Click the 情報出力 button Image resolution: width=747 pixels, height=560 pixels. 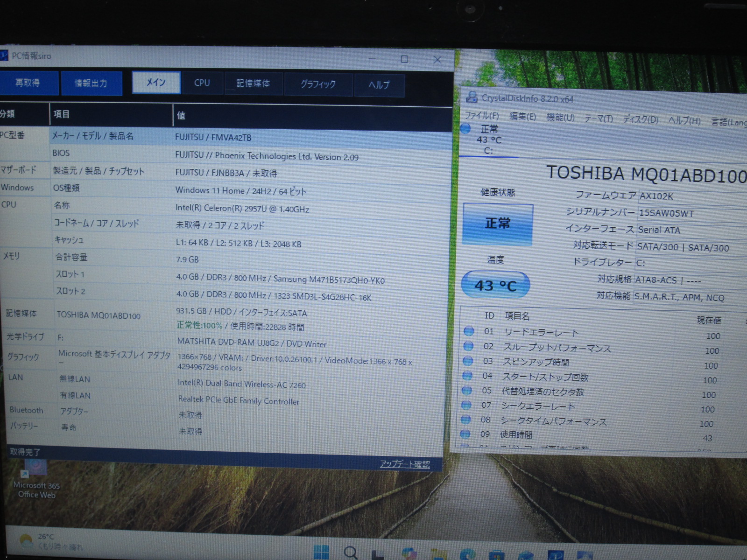pos(91,83)
